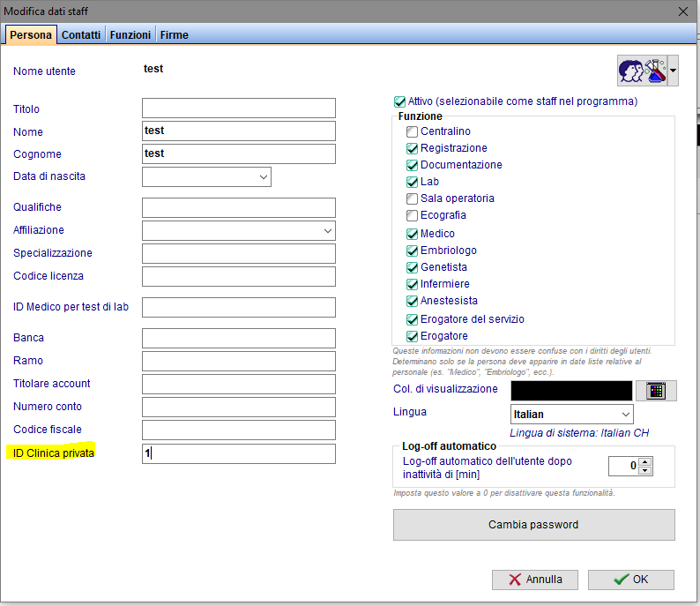The height and width of the screenshot is (606, 700).
Task: Open the dropdown arrow next to profile icon
Action: click(673, 71)
